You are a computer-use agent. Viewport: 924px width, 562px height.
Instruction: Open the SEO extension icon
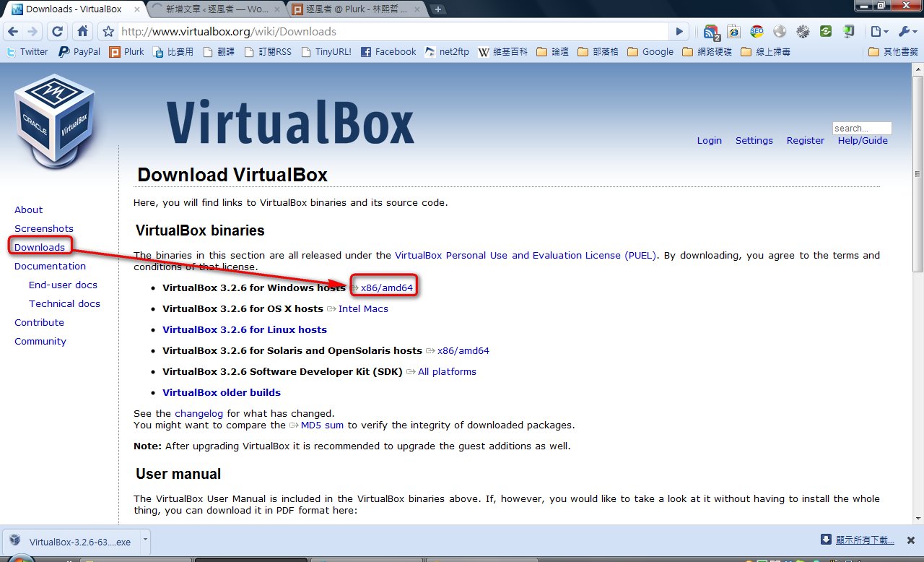757,32
